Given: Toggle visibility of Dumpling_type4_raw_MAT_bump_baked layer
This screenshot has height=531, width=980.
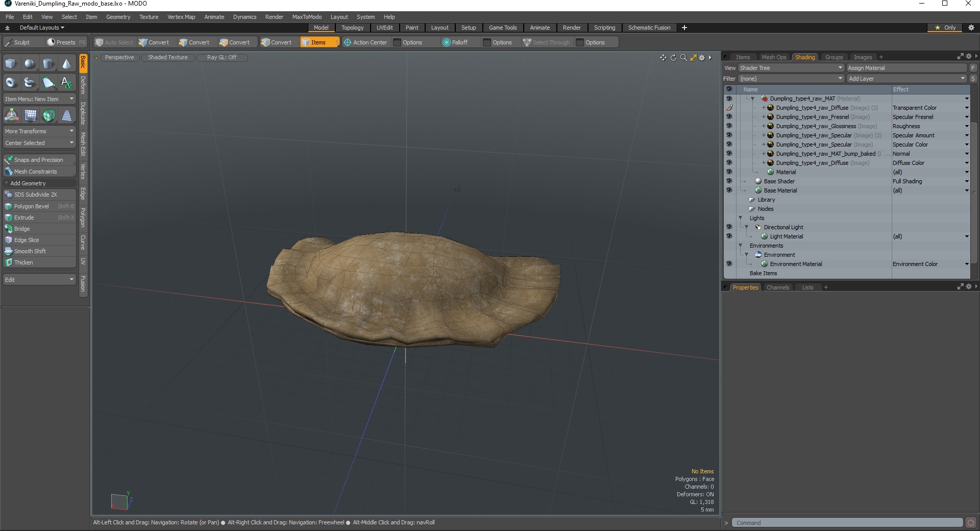Looking at the screenshot, I should click(729, 154).
